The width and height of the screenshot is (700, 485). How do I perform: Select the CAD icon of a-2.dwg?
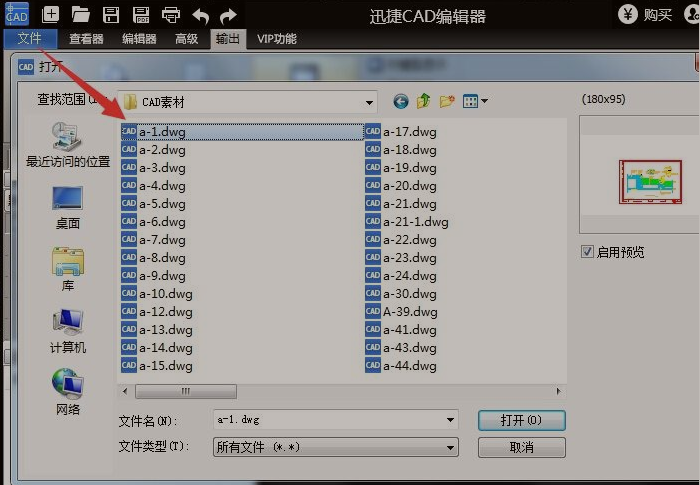129,149
